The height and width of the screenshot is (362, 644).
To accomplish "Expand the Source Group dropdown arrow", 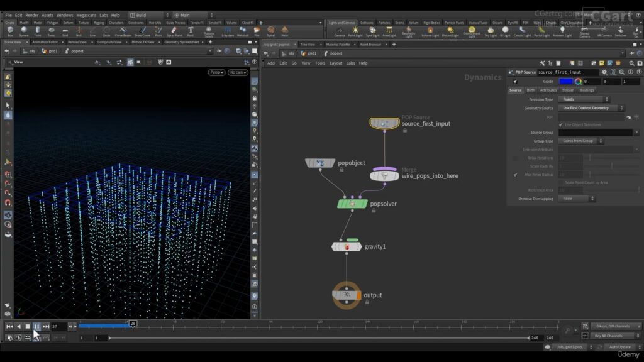I will click(x=636, y=133).
